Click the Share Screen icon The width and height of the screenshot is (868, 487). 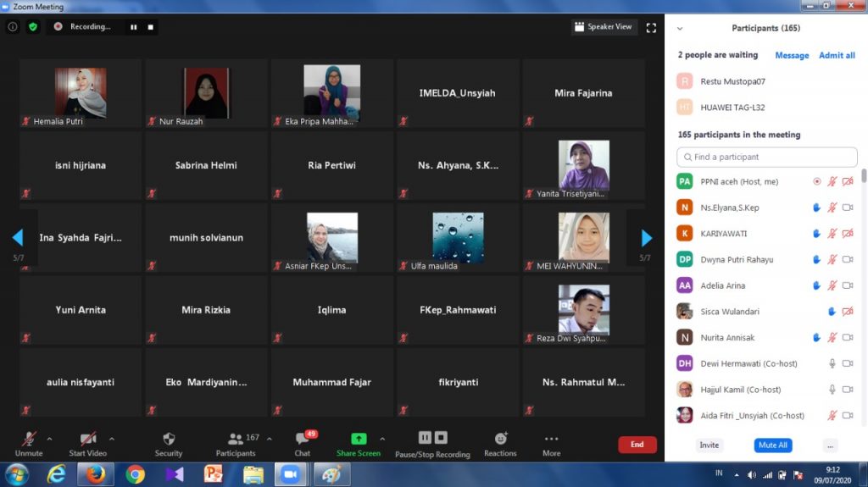pos(358,439)
